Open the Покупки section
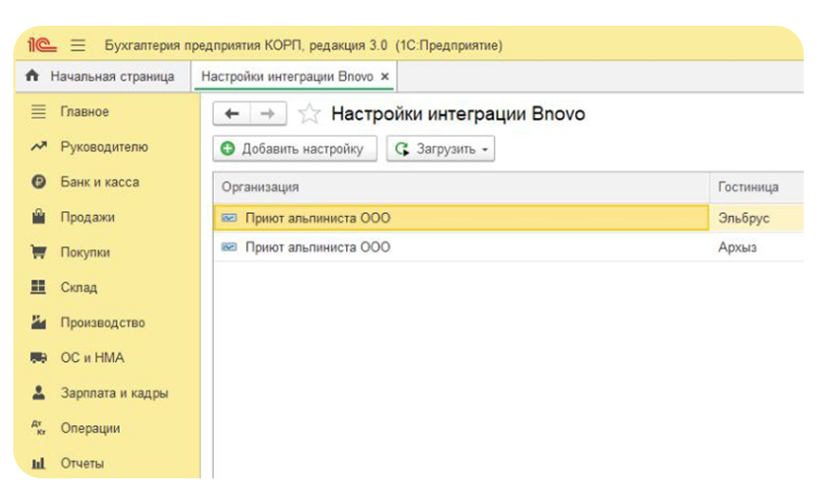Viewport: 818px width, 504px height. [86, 252]
